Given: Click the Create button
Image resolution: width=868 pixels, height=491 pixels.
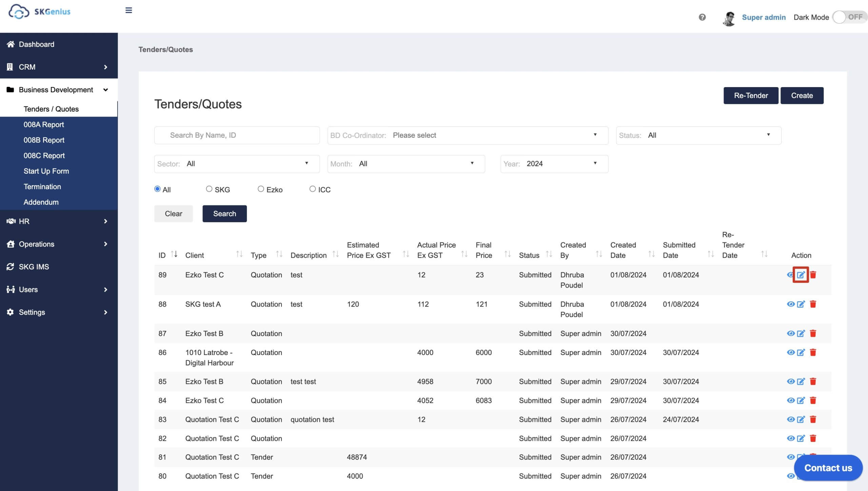Looking at the screenshot, I should [x=802, y=95].
